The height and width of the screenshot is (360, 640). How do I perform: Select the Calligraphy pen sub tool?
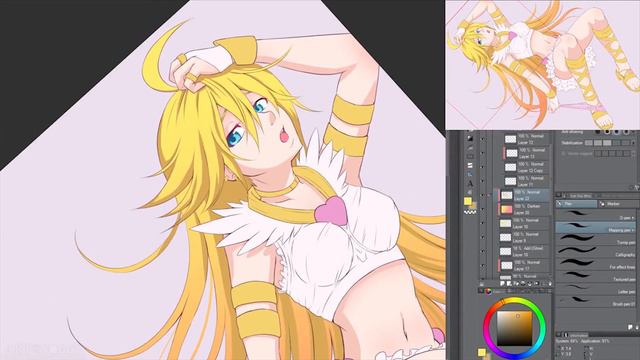coord(596,252)
